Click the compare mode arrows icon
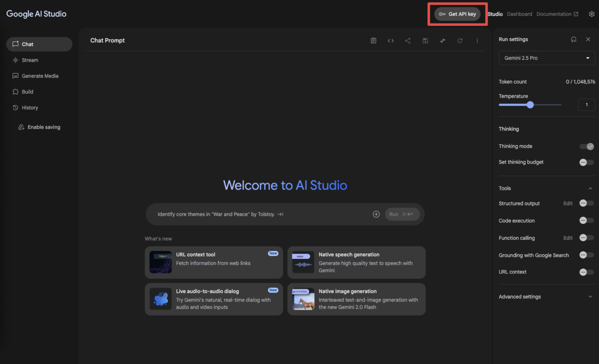 [443, 41]
